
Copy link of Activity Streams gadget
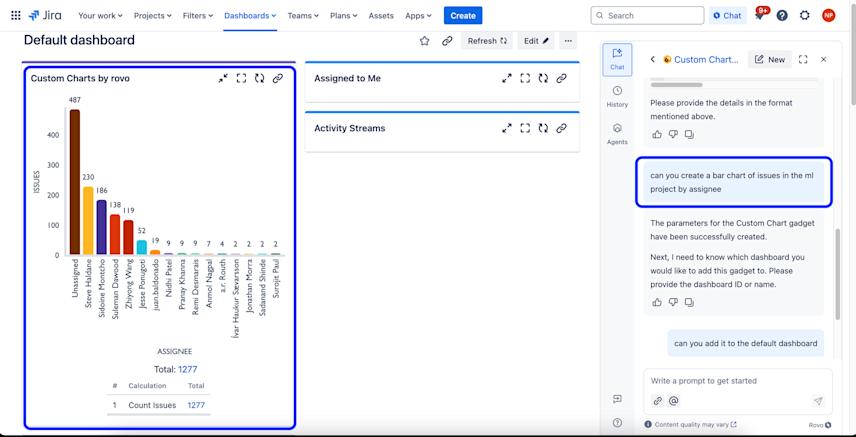click(x=561, y=128)
